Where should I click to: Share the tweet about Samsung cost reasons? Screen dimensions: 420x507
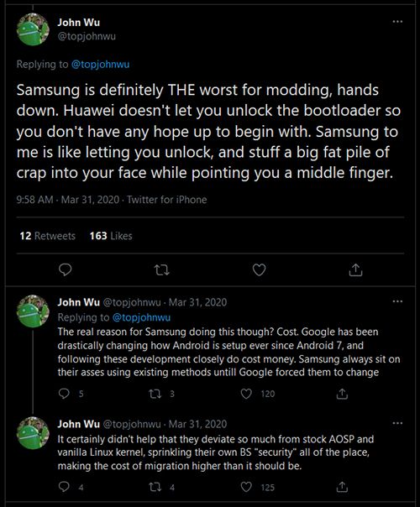(x=342, y=394)
